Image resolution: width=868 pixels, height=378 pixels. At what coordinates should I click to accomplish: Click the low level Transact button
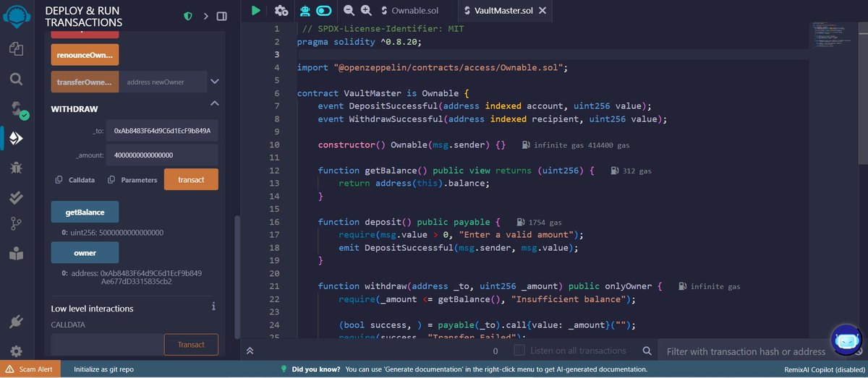191,345
